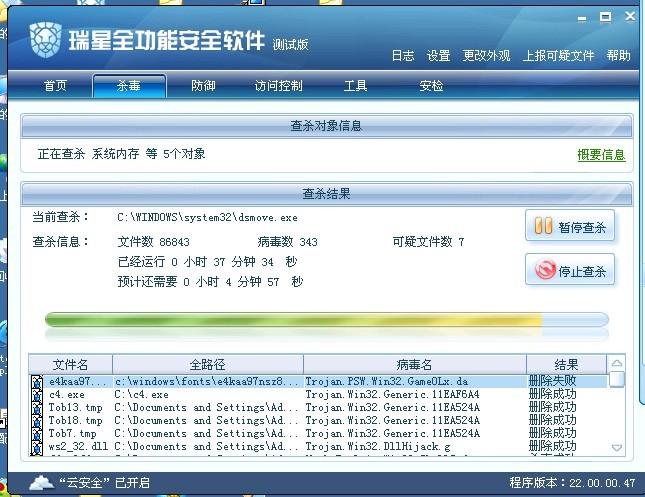Click the cloud security icon in status bar

41,482
